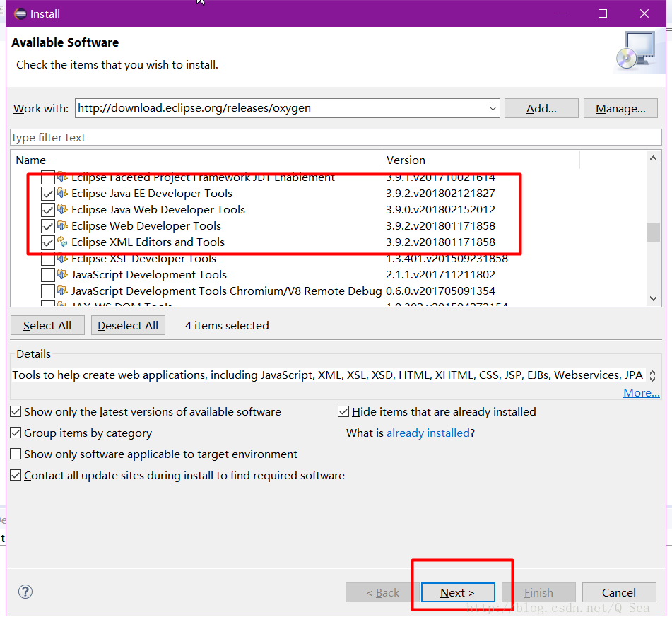The image size is (672, 622).
Task: Check JavaScript Development Tools Chromium/V8 Remote Debug checkbox
Action: tap(47, 291)
